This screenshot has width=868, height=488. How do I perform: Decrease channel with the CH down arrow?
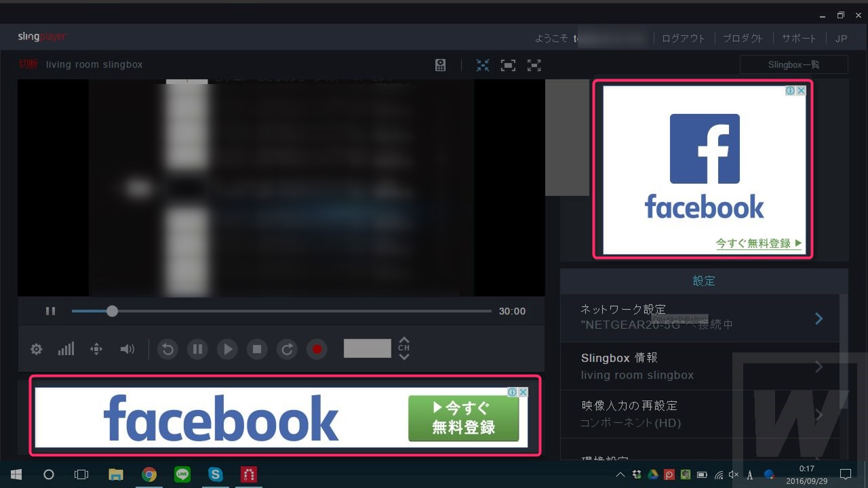[x=404, y=357]
